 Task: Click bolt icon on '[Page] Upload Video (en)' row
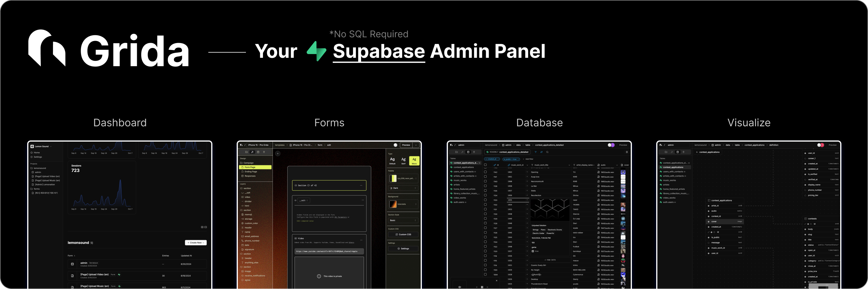pos(119,275)
